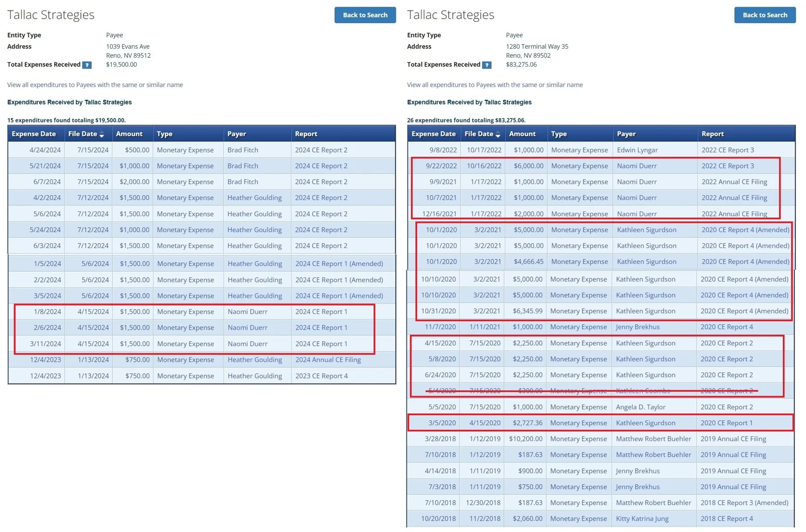The height and width of the screenshot is (532, 806).
Task: Sort left table by Type header
Action: point(165,134)
